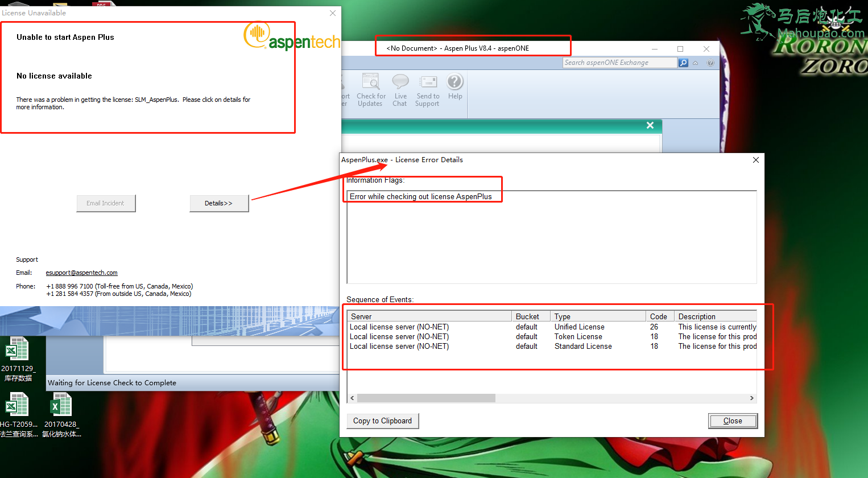Screen dimensions: 868x478
Task: Select the 20170428_氯化钠水体 Excel desktop icon
Action: 61,415
